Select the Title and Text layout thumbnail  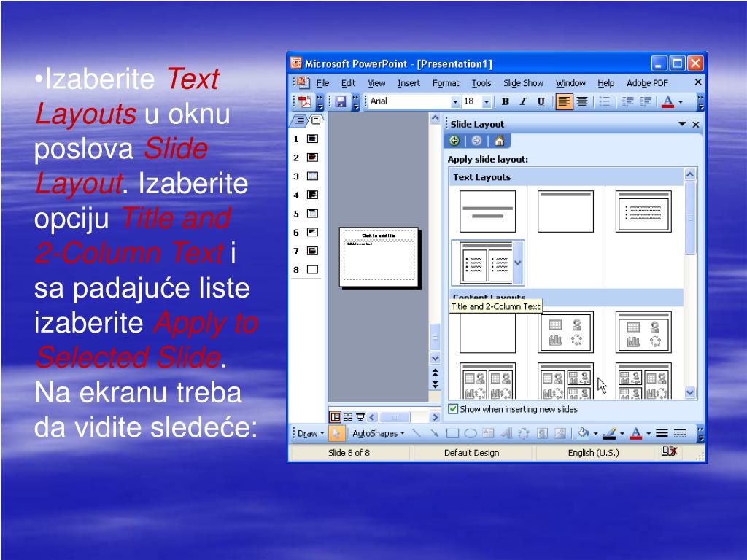(x=643, y=211)
